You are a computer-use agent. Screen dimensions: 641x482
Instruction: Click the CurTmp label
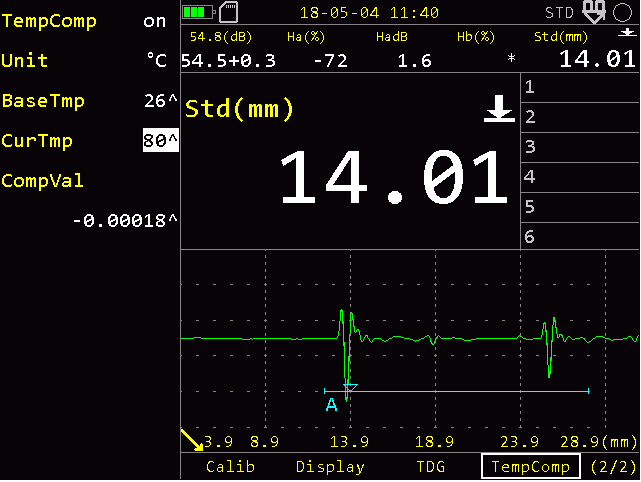(x=37, y=141)
